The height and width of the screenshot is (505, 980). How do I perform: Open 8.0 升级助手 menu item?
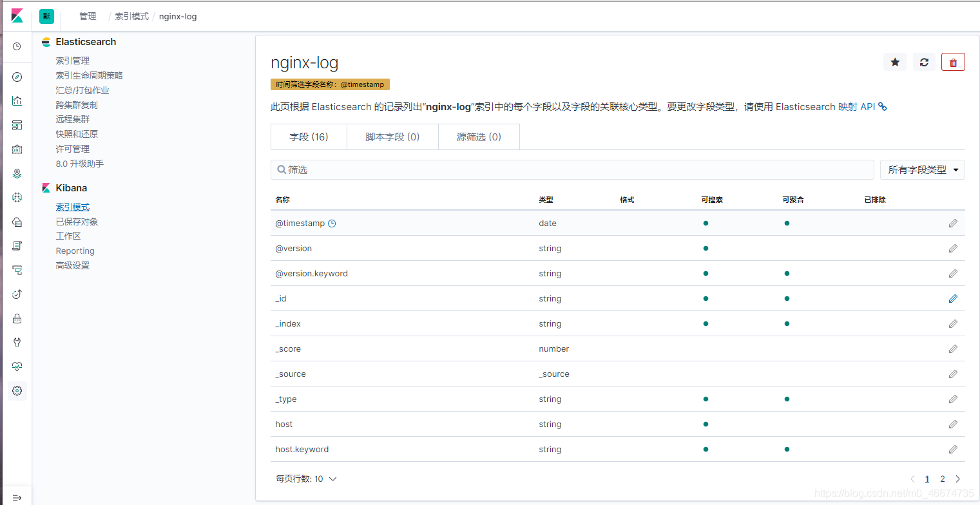click(80, 164)
